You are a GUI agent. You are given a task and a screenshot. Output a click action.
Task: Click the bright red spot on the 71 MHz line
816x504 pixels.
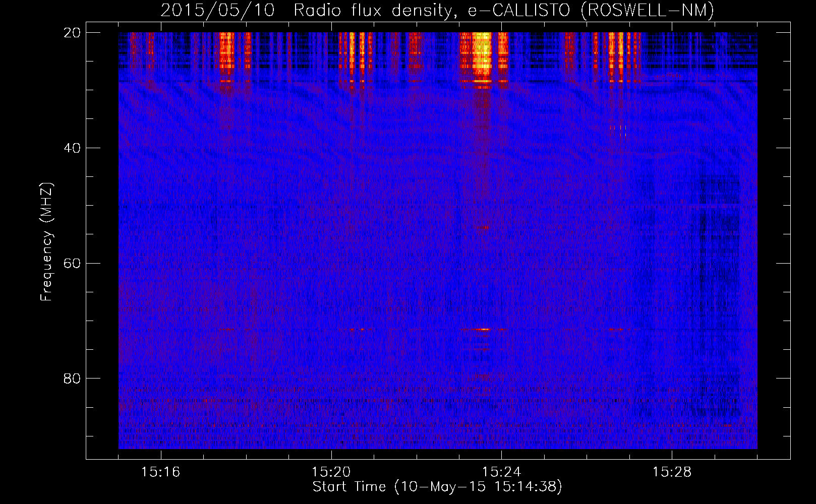(484, 329)
